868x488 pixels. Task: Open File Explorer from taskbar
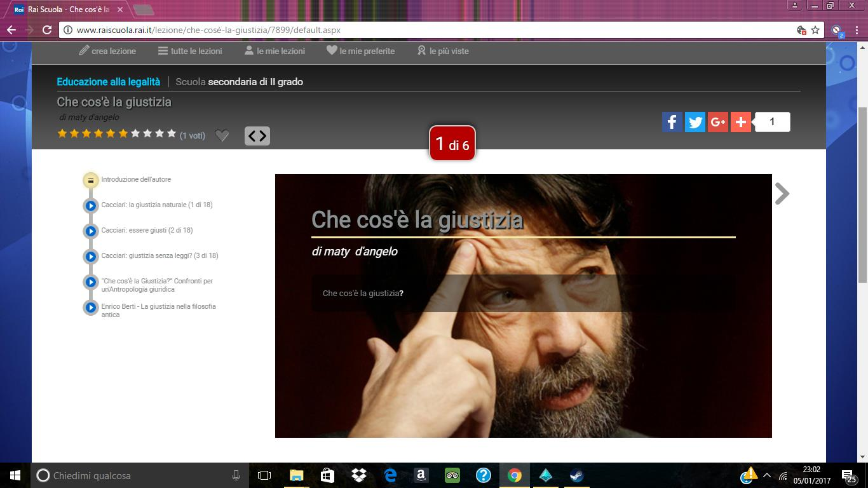pyautogui.click(x=296, y=475)
